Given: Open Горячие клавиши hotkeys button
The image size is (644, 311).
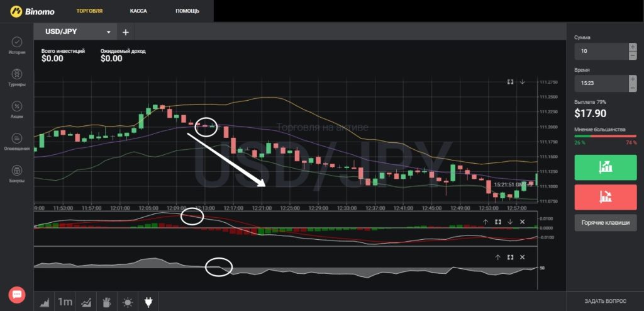Looking at the screenshot, I should (606, 223).
